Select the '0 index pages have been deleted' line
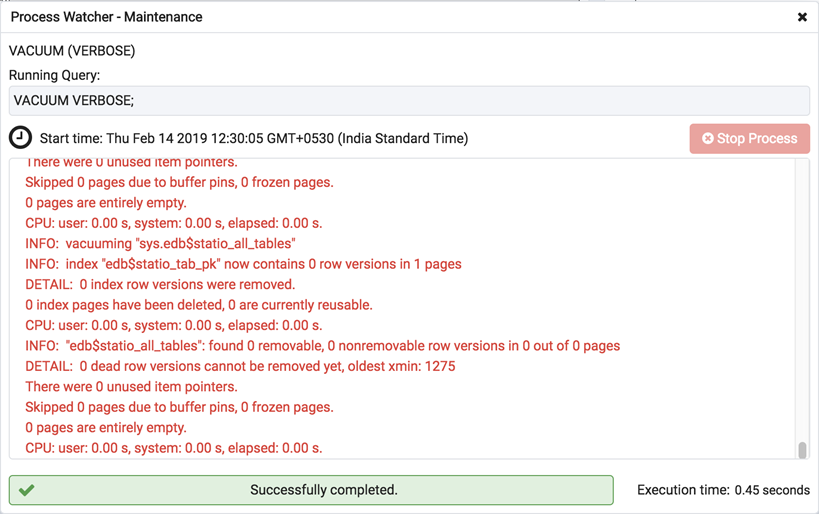819x514 pixels. [x=199, y=305]
